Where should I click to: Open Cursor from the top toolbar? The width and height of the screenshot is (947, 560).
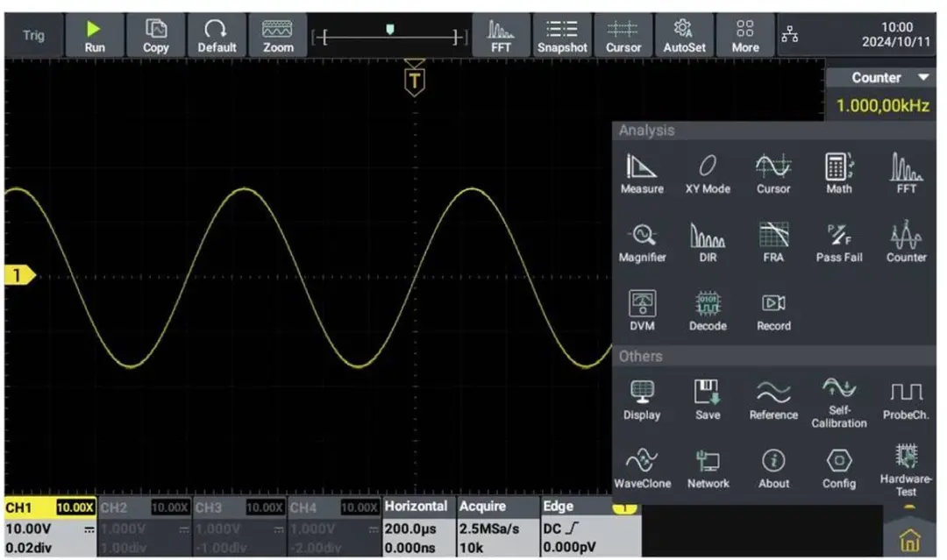pos(623,36)
